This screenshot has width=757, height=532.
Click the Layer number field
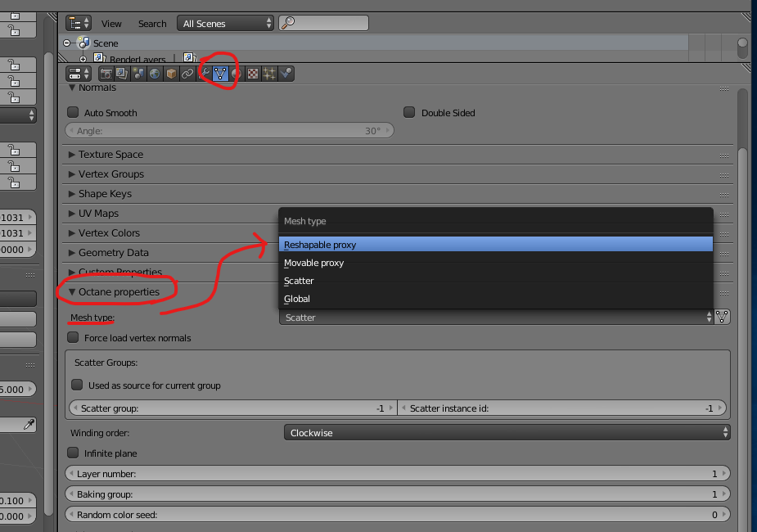pos(398,474)
